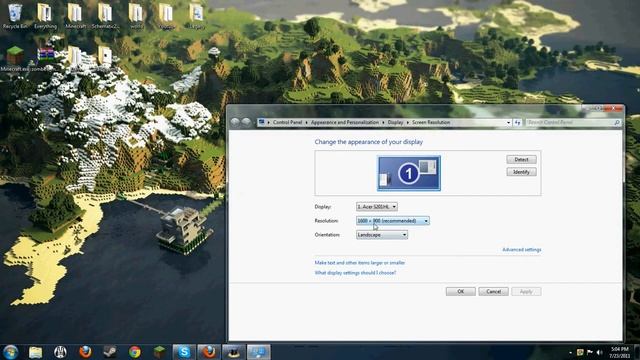Click the Detect button
This screenshot has width=640, height=360.
[x=521, y=160]
